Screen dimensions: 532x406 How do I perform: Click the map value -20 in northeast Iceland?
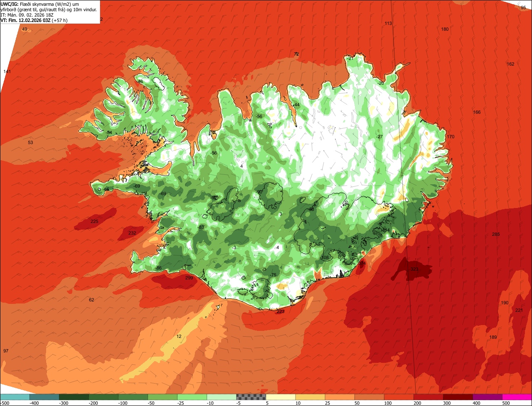(381, 83)
